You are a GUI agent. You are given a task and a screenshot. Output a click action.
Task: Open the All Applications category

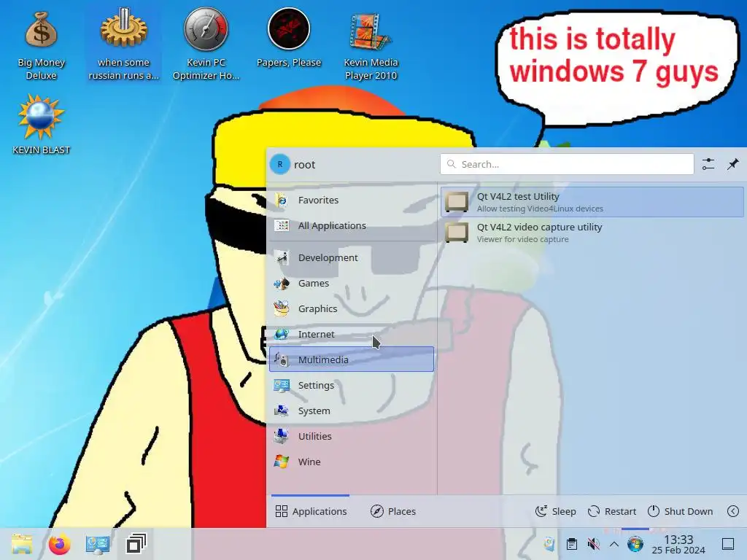click(352, 226)
